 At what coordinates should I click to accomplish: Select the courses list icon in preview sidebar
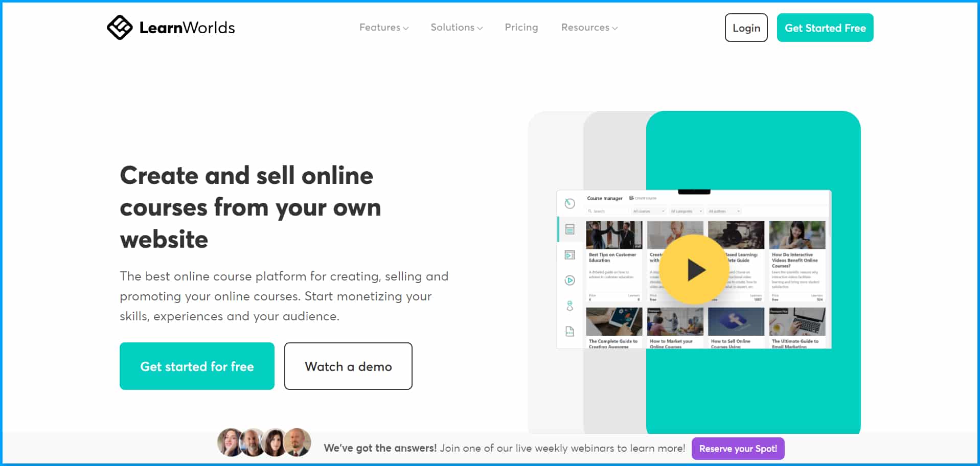tap(569, 229)
